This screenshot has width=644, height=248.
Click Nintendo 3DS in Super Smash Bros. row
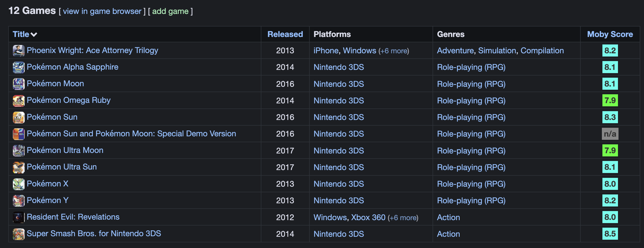339,234
